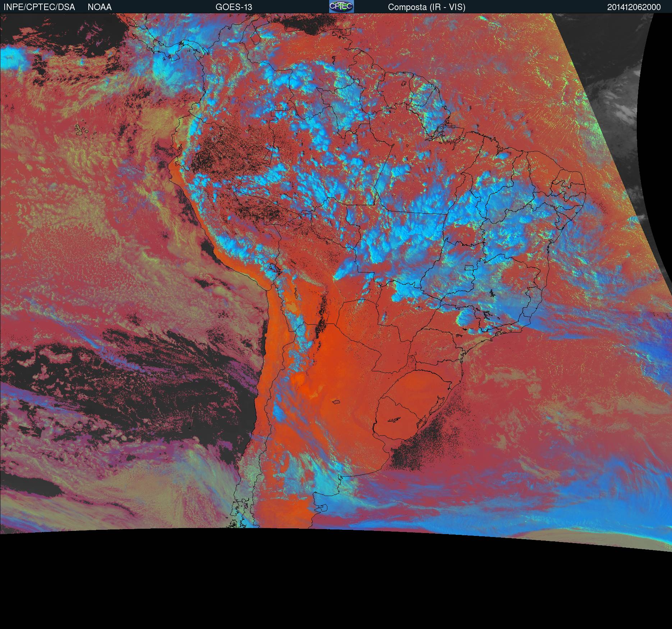Click the 201412062000 timestamp
The width and height of the screenshot is (672, 629).
click(x=634, y=7)
